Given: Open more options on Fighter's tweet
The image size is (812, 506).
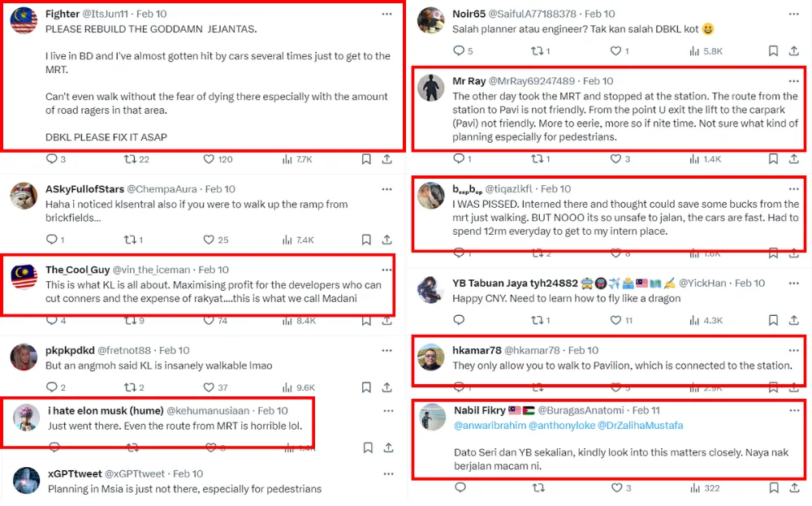Looking at the screenshot, I should 387,14.
